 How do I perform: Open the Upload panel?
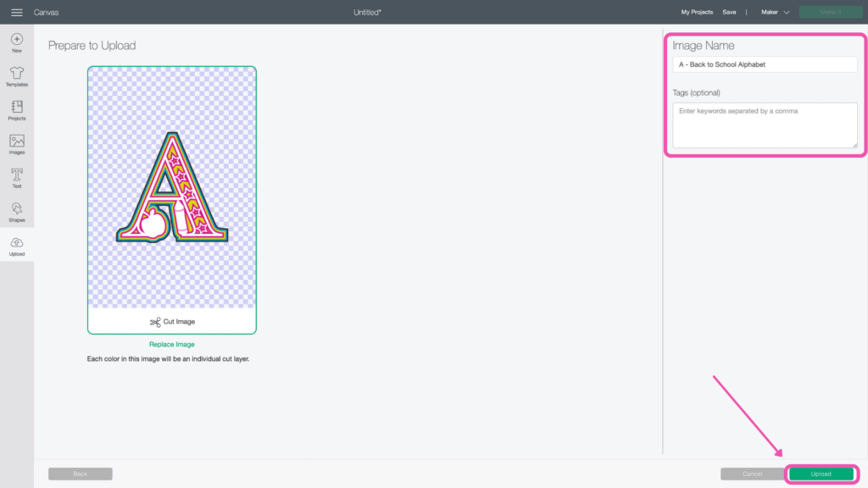[x=17, y=247]
